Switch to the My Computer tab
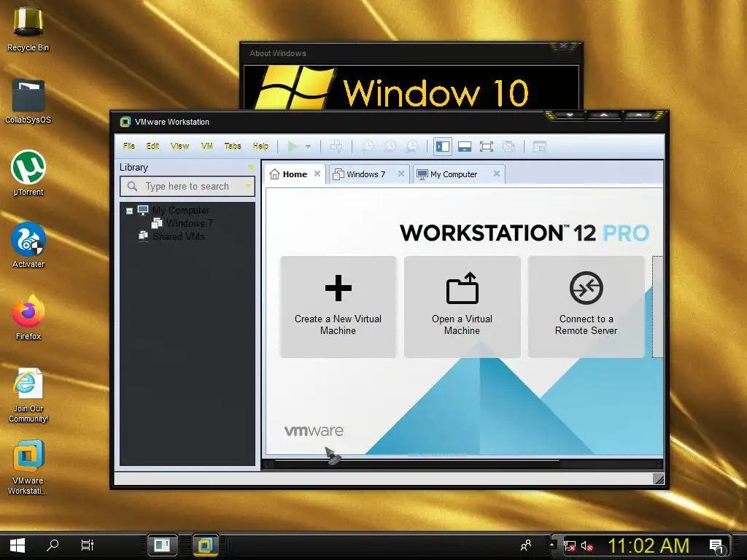The image size is (747, 560). pos(453,174)
